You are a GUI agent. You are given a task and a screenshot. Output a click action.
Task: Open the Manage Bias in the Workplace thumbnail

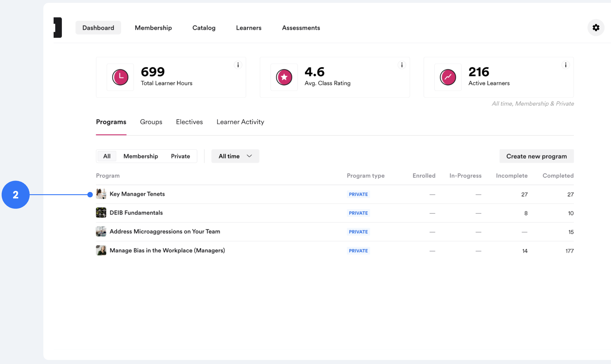point(101,250)
